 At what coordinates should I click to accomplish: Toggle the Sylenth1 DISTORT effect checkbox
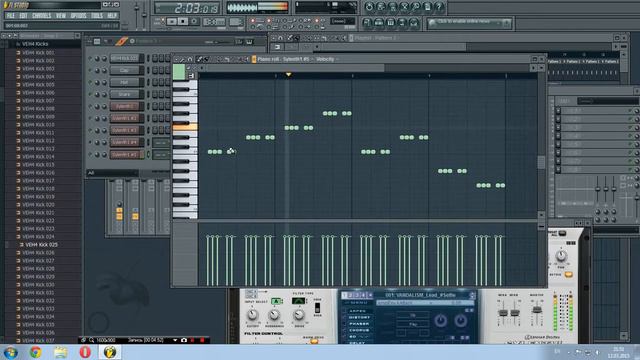coord(344,318)
